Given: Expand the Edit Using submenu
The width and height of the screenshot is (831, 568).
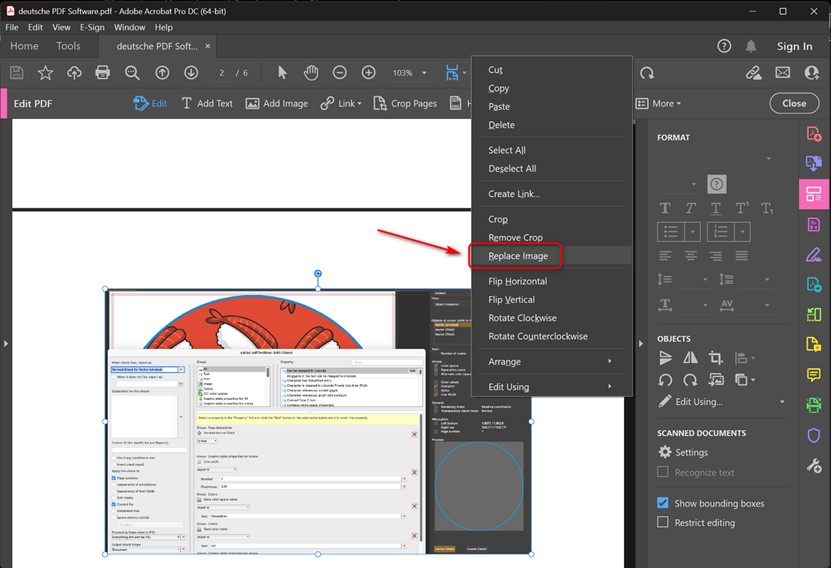Looking at the screenshot, I should click(552, 387).
